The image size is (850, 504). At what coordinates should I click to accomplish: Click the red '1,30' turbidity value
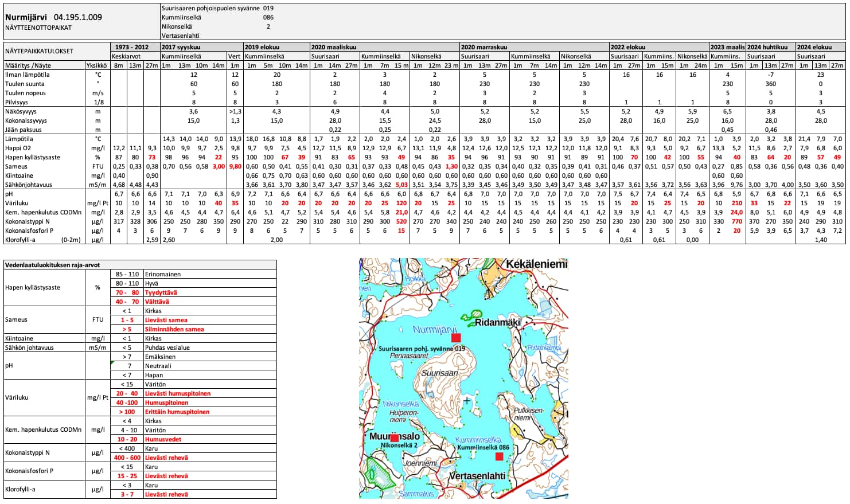pyautogui.click(x=451, y=166)
